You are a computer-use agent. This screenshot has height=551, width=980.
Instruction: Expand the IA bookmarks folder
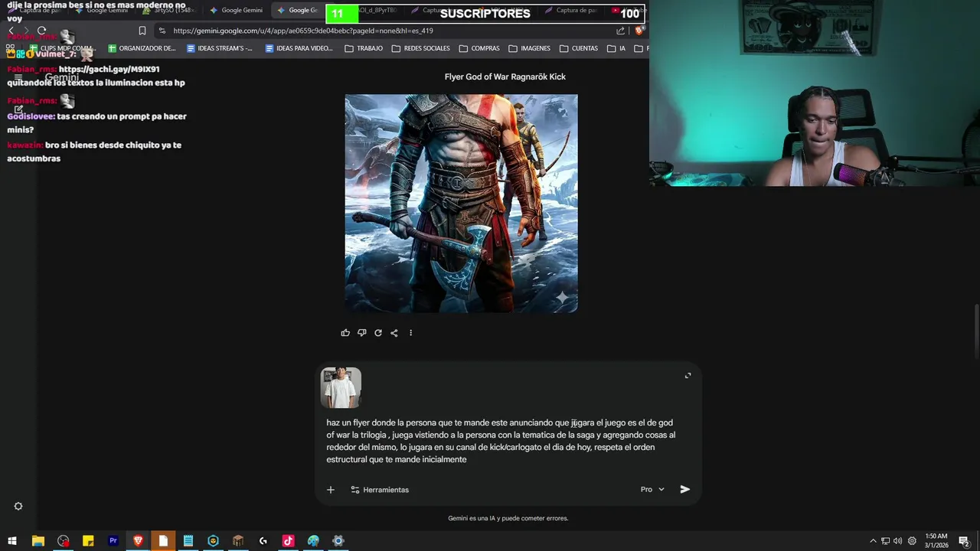point(616,48)
